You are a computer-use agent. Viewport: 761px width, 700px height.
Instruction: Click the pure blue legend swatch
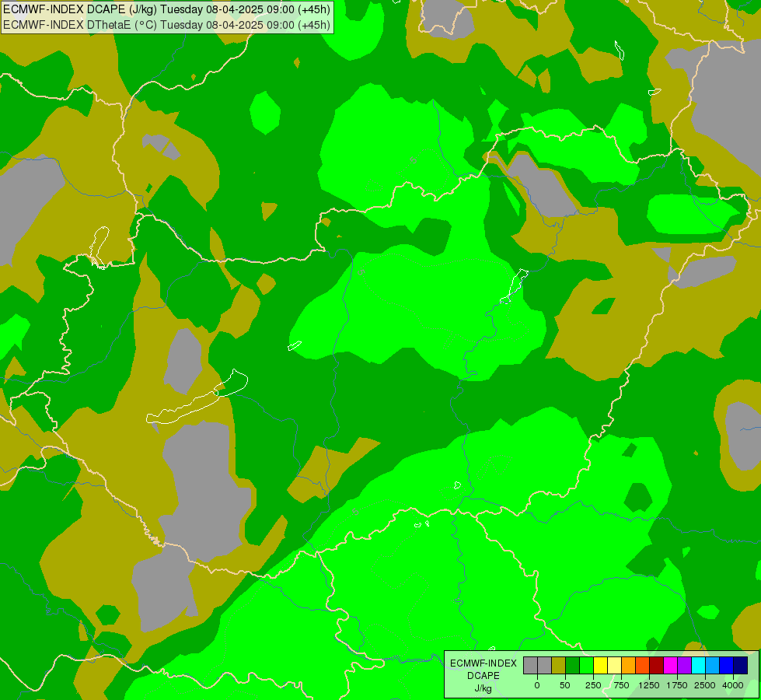[x=727, y=666]
